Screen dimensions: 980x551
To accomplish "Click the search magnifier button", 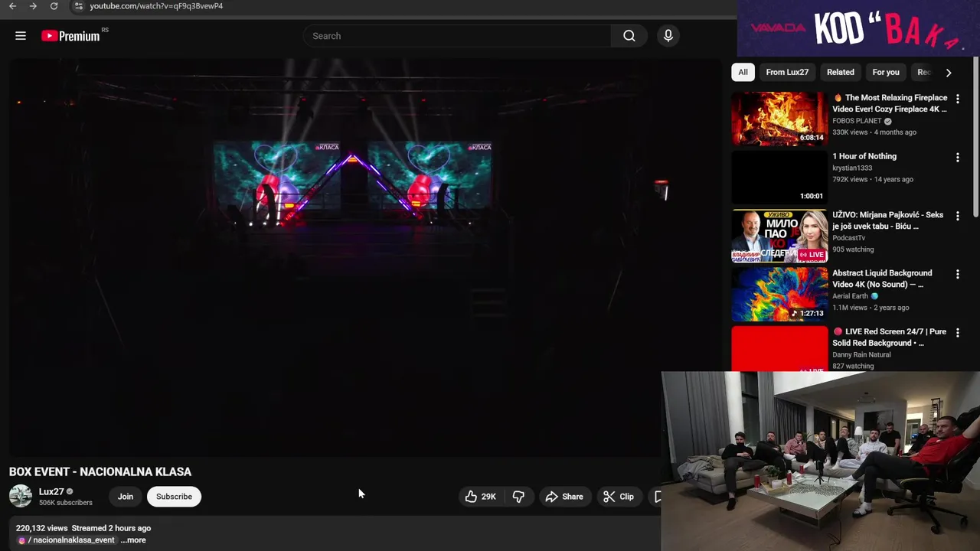I will (x=629, y=36).
